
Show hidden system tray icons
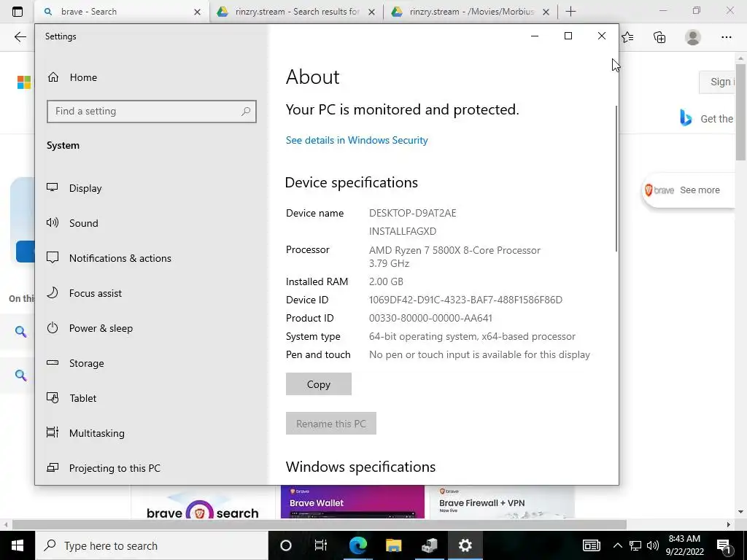tap(617, 545)
